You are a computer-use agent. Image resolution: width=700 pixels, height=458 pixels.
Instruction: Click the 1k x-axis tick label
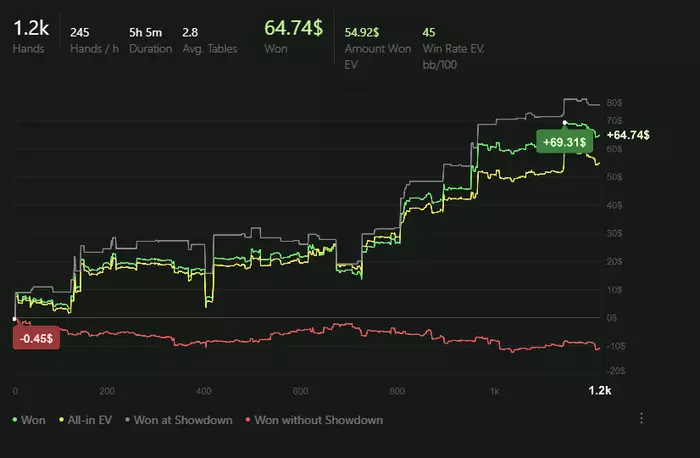coord(494,391)
